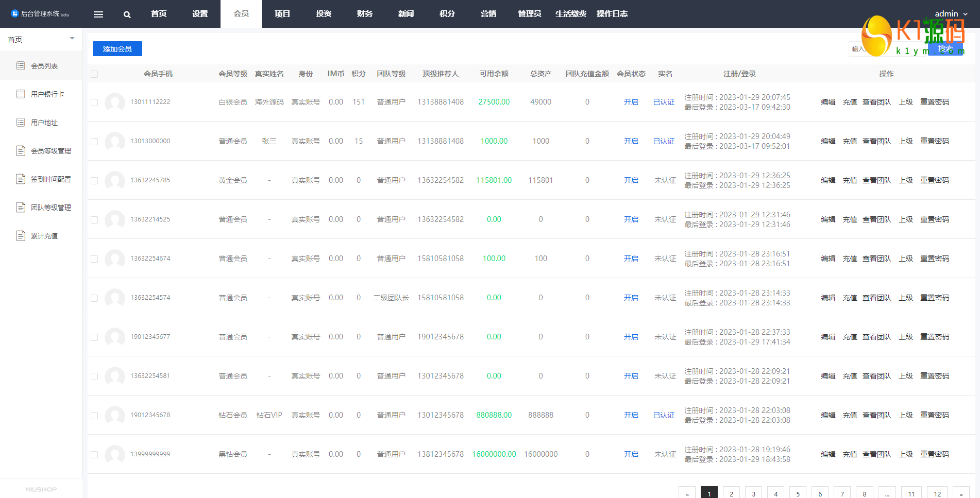The height and width of the screenshot is (498, 980).
Task: Open the 营销 top menu
Action: [488, 14]
